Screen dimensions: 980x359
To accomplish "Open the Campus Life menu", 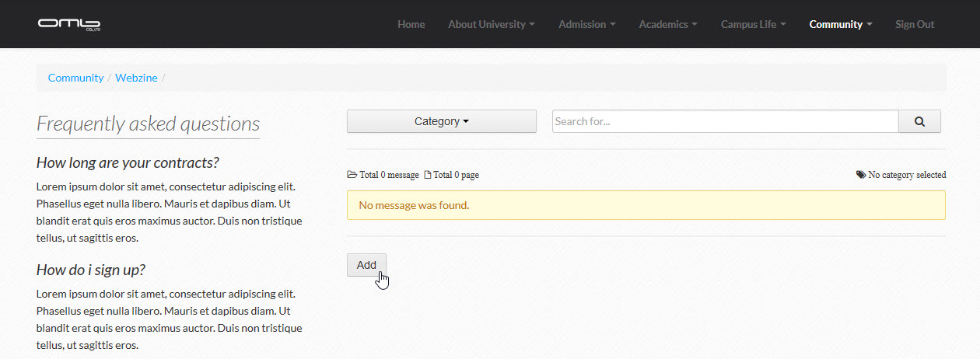I will 754,24.
